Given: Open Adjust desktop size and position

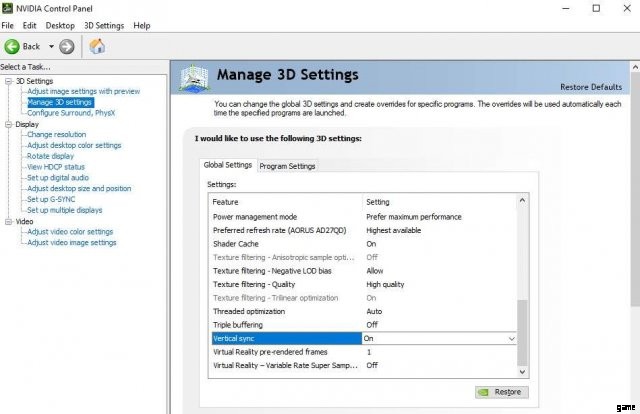Looking at the screenshot, I should [79, 188].
